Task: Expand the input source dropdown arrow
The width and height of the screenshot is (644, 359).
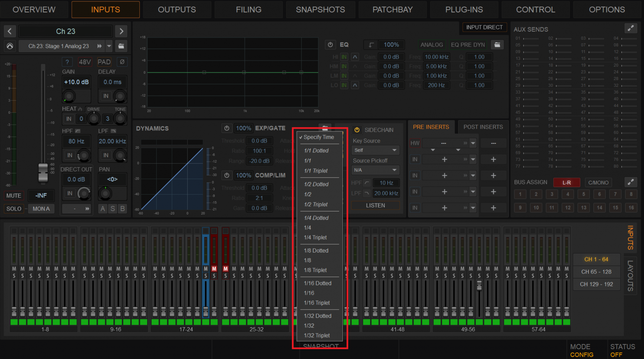Action: coord(109,46)
